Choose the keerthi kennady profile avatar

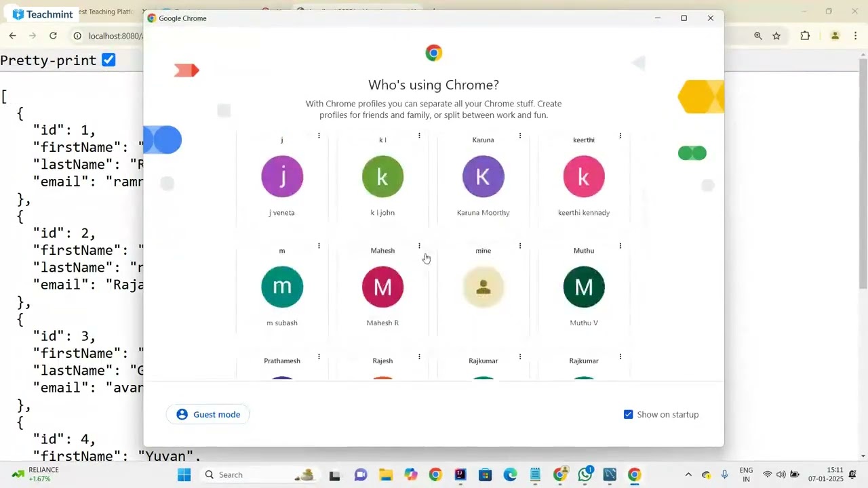click(x=584, y=177)
